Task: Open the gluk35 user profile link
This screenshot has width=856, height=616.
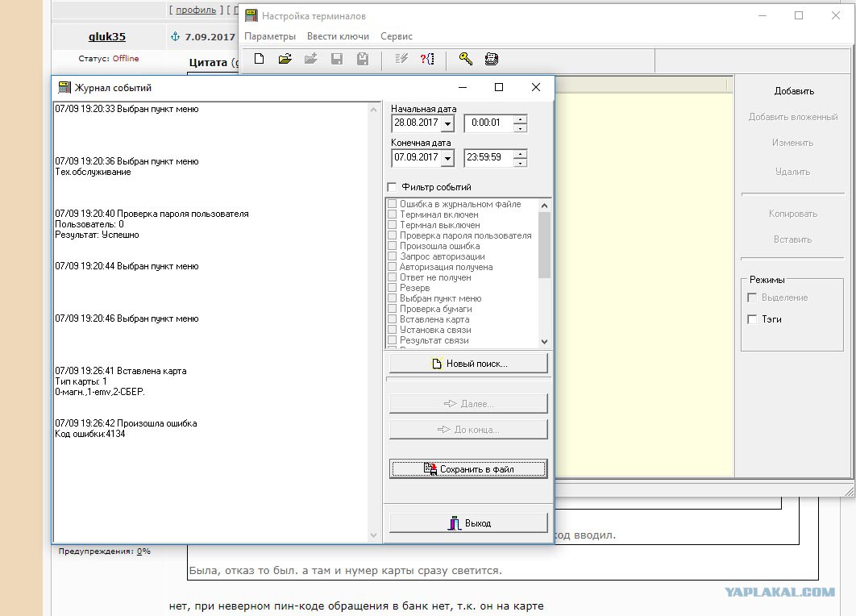Action: (107, 36)
